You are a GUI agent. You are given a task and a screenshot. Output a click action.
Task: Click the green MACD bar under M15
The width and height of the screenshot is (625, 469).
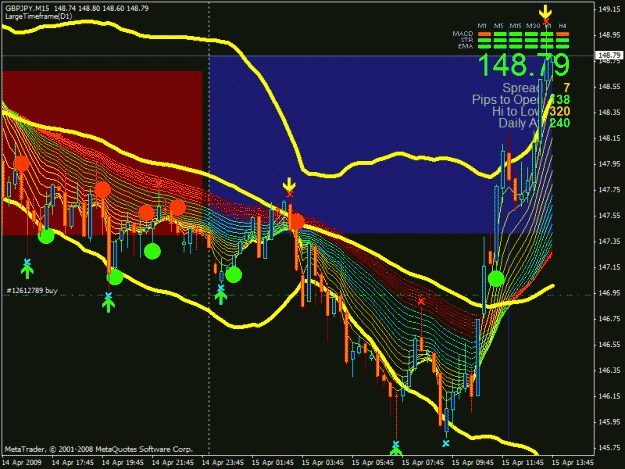(515, 34)
